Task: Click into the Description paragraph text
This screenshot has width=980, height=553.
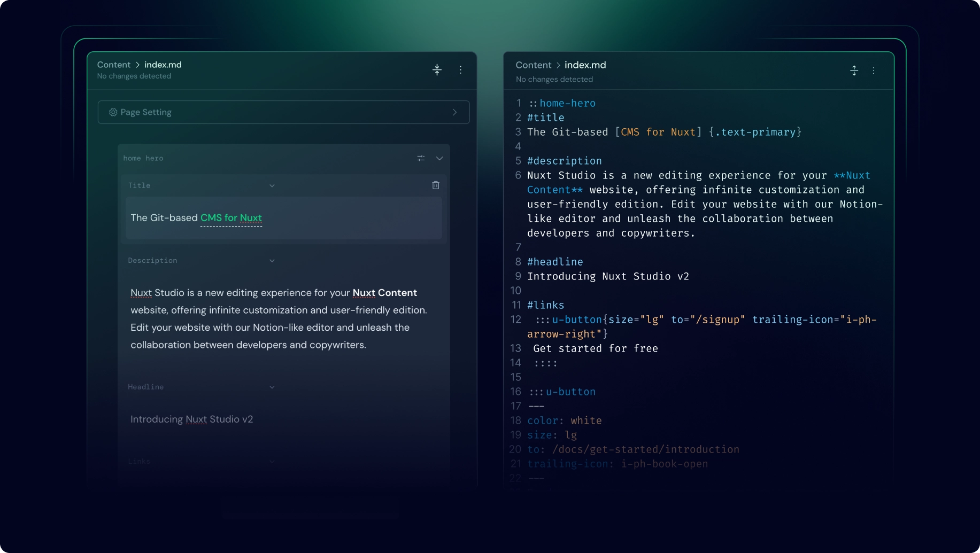Action: [278, 319]
